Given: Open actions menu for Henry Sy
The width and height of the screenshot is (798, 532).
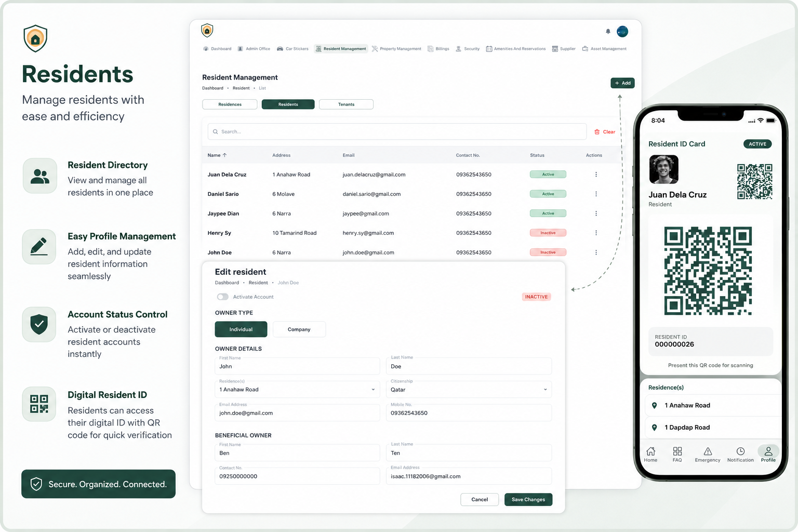Looking at the screenshot, I should click(596, 233).
